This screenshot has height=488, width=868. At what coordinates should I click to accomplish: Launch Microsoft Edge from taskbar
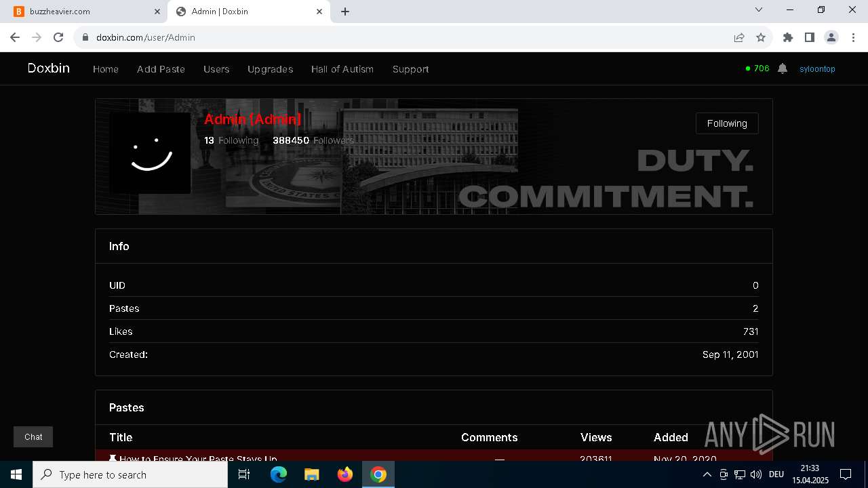coord(279,474)
